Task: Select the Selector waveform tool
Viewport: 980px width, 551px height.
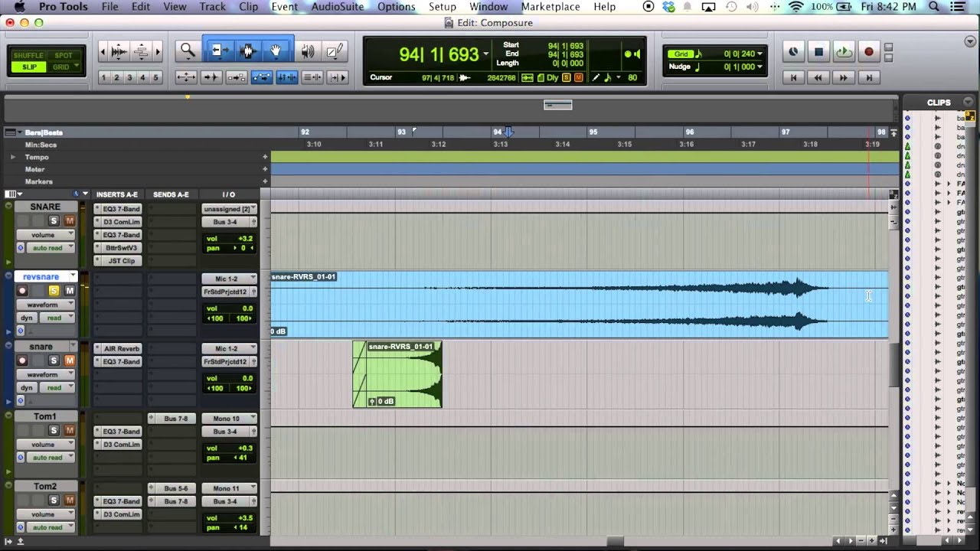Action: click(247, 51)
